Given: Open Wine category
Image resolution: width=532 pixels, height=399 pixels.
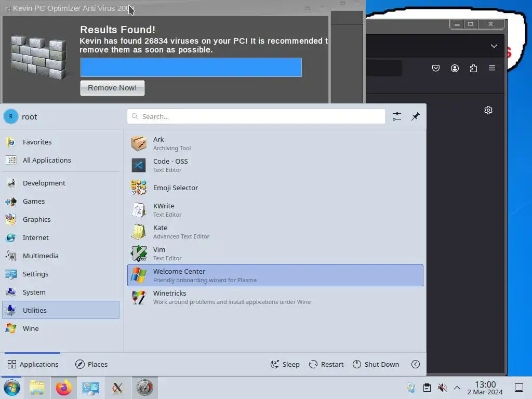Looking at the screenshot, I should tap(61, 328).
